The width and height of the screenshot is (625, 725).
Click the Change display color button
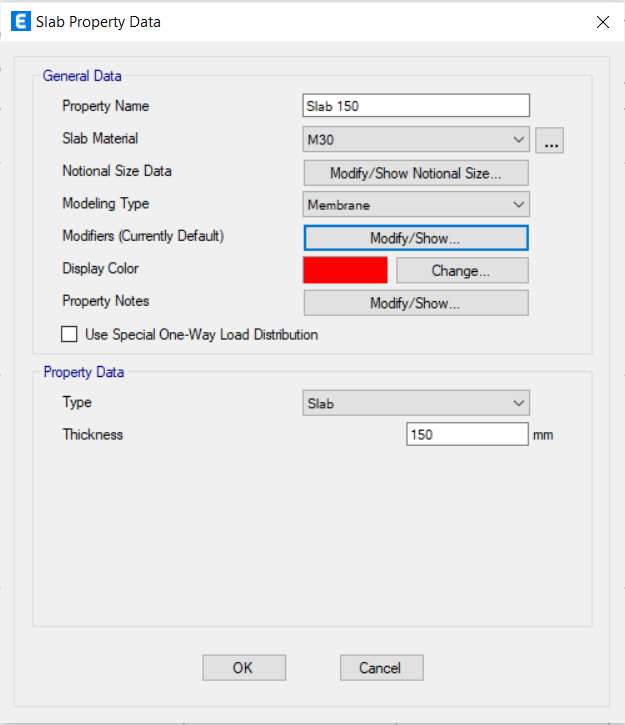click(x=462, y=270)
